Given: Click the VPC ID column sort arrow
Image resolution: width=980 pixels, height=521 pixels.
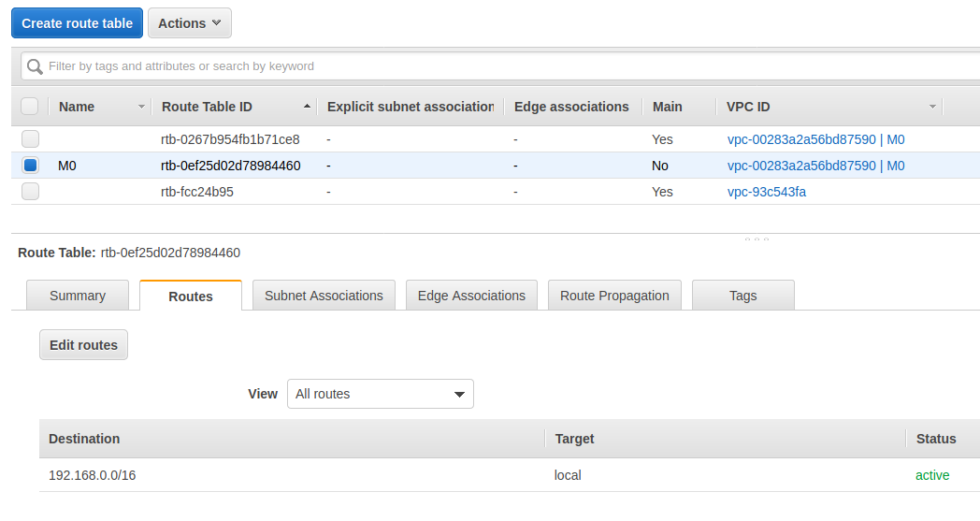Looking at the screenshot, I should [931, 107].
